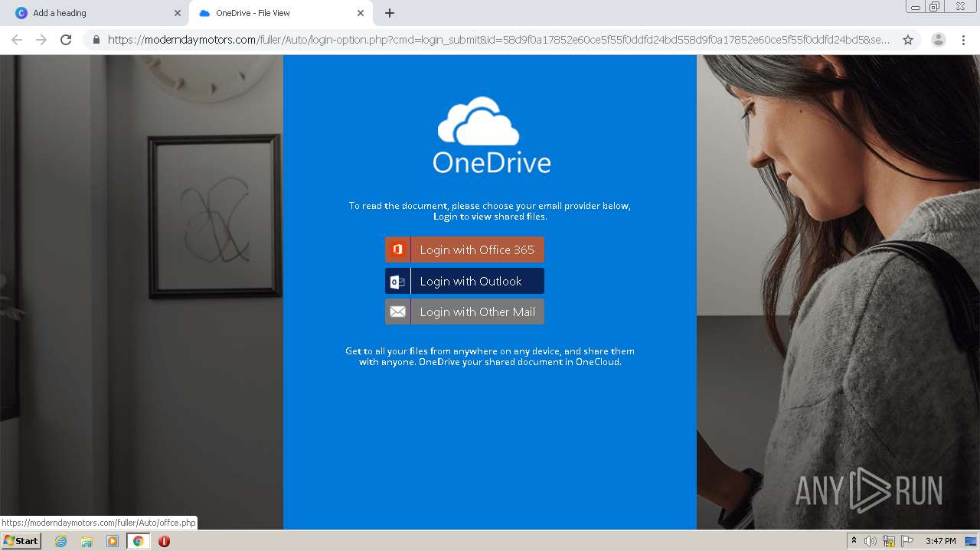Open the volume speaker tray icon
This screenshot has height=551, width=980.
[x=871, y=541]
